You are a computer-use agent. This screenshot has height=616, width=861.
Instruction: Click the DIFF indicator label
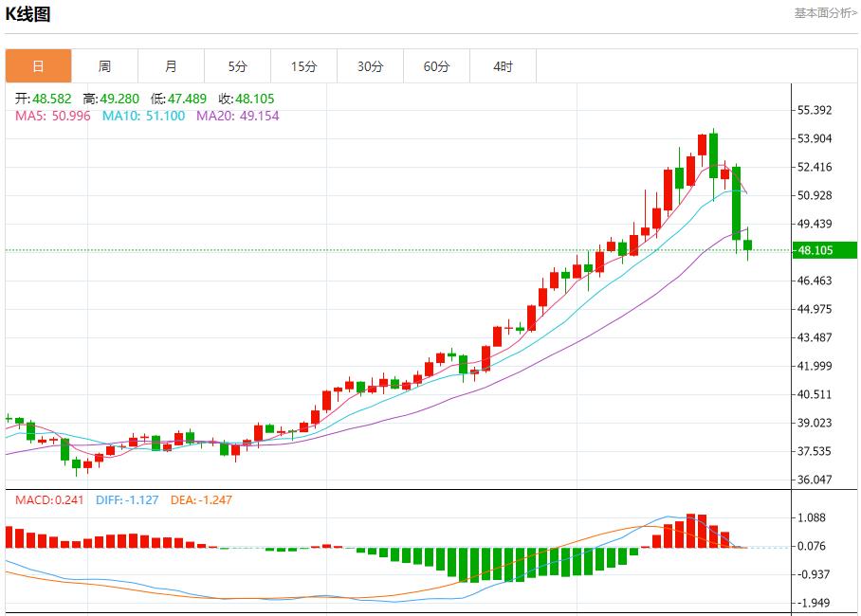tap(128, 499)
